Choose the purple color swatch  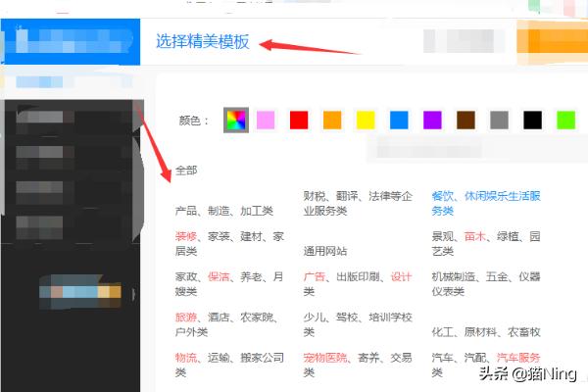(432, 120)
